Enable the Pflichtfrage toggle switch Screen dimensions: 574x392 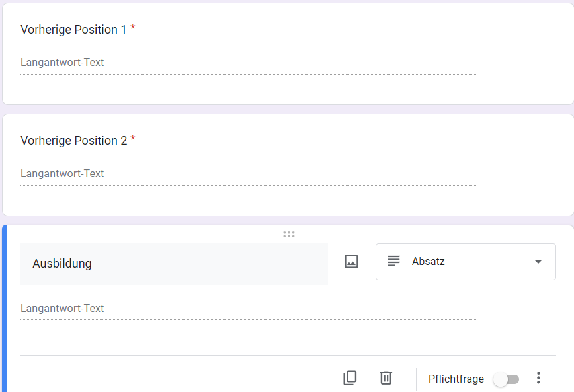click(x=507, y=379)
